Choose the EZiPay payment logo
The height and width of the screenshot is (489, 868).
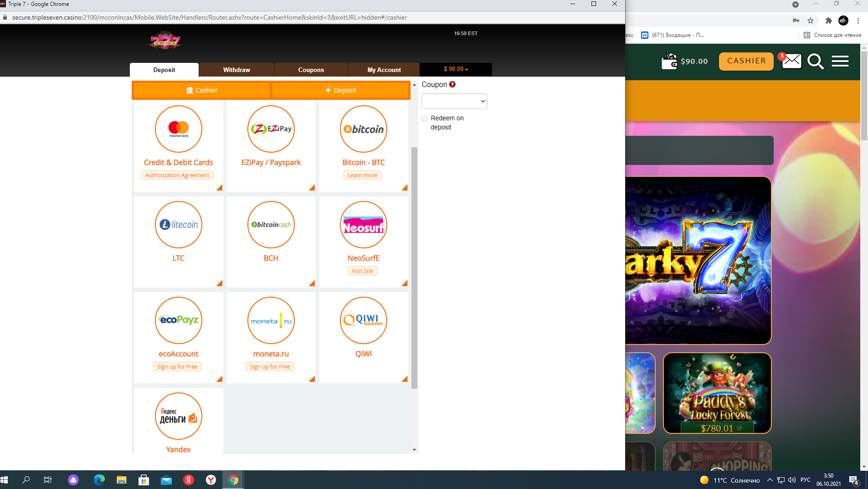(271, 129)
